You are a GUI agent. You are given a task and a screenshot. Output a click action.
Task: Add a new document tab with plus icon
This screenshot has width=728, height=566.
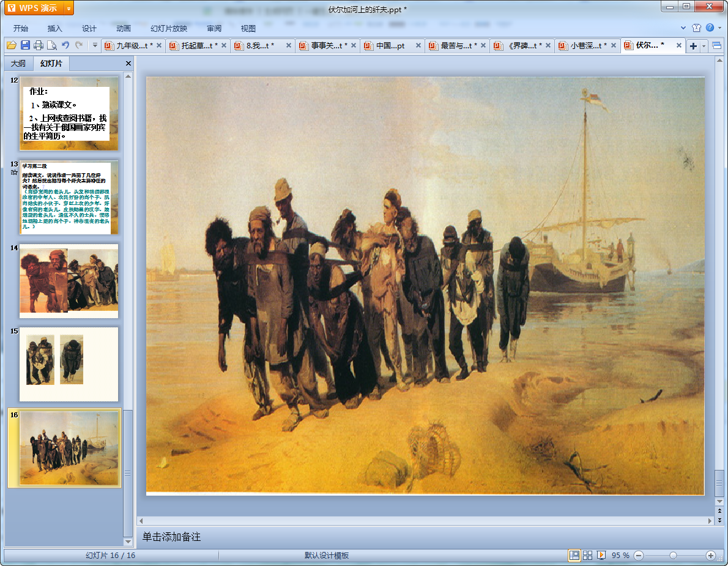[693, 46]
